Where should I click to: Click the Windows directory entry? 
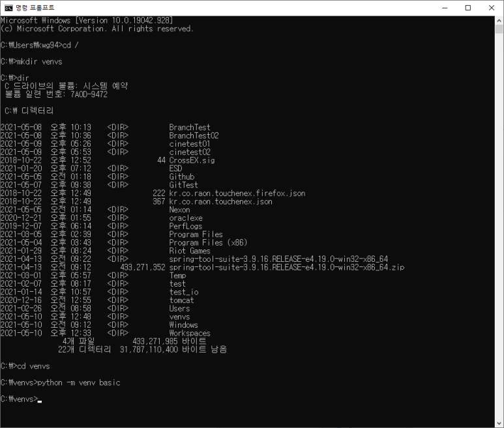pos(183,325)
